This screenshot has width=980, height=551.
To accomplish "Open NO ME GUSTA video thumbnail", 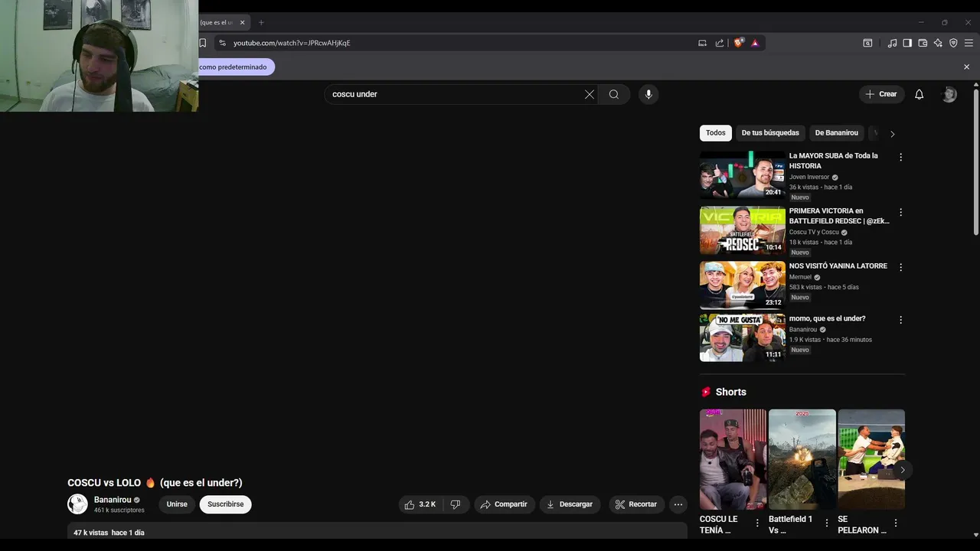I will 743,337.
